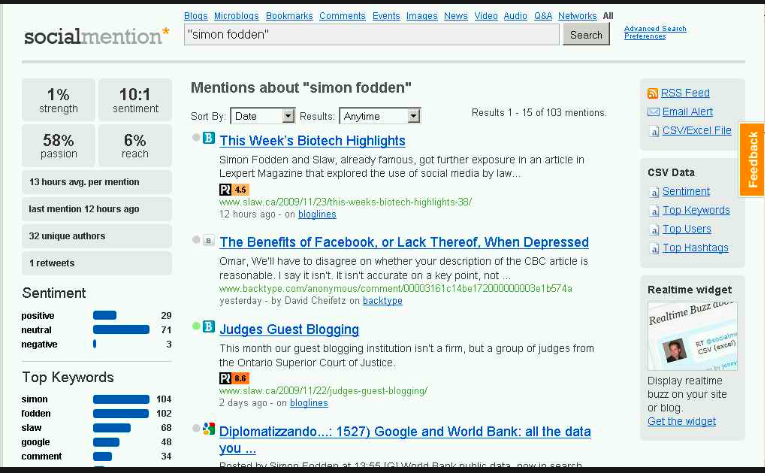Open the Results Anytime dropdown
This screenshot has width=765, height=473.
coord(380,116)
